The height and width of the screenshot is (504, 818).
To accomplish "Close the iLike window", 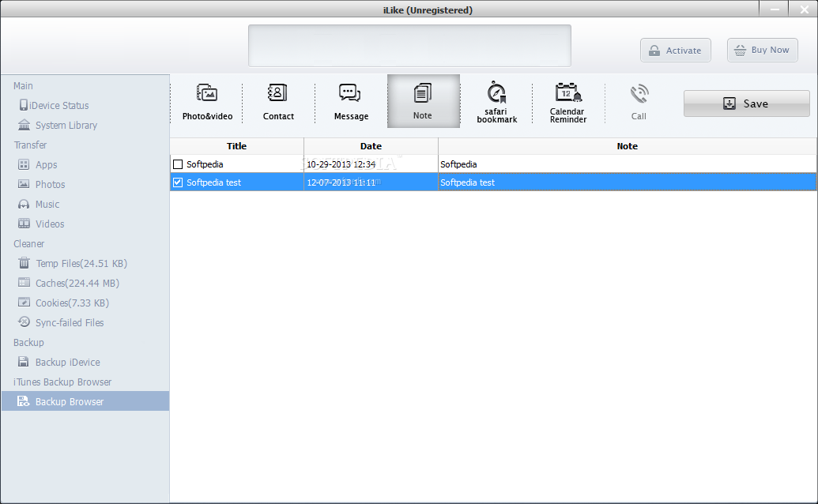I will [804, 9].
